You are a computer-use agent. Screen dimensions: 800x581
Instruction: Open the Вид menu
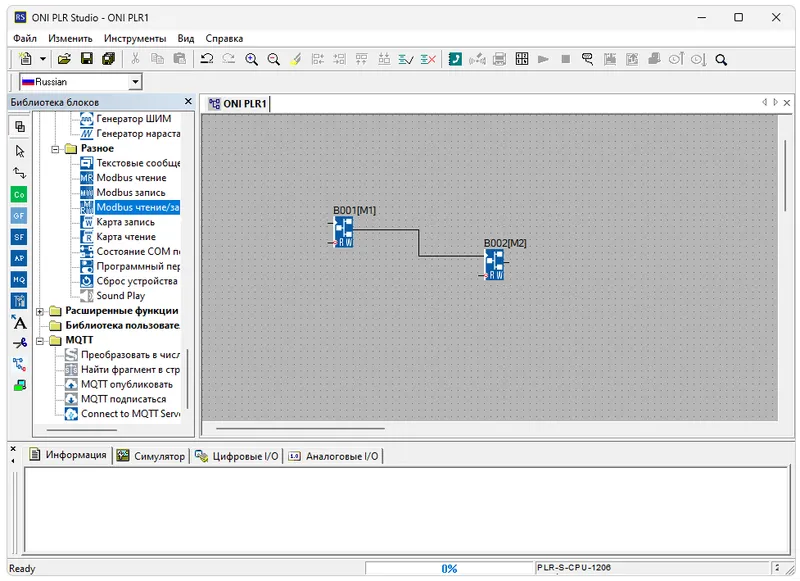click(x=186, y=38)
